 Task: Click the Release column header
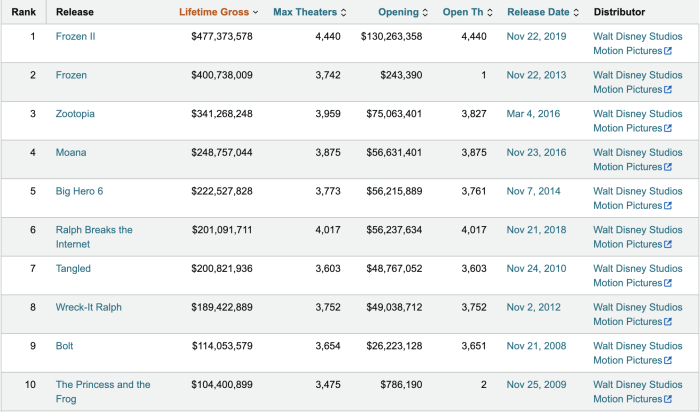(x=75, y=12)
